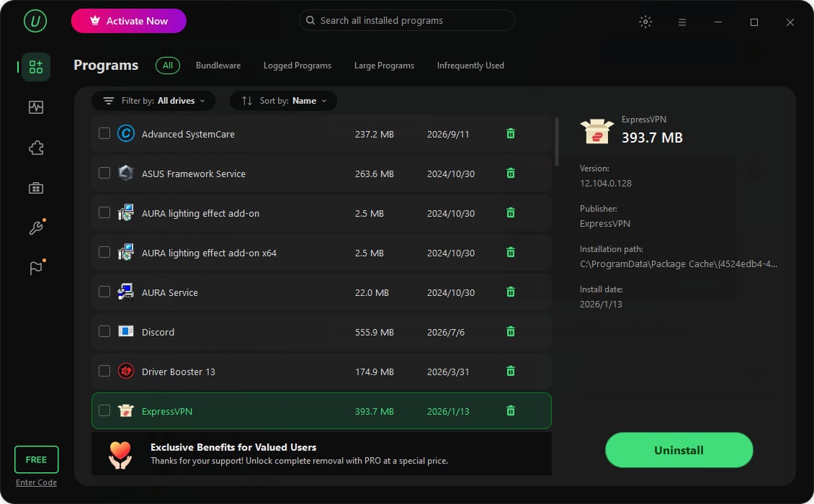The width and height of the screenshot is (814, 504).
Task: Click the Driver Booster 13 date 2026/3/31
Action: point(448,372)
